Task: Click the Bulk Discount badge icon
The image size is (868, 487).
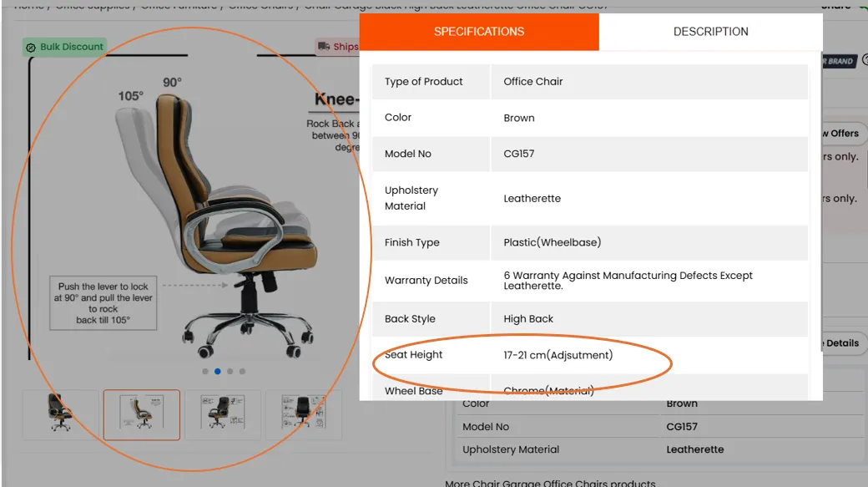Action: point(31,48)
